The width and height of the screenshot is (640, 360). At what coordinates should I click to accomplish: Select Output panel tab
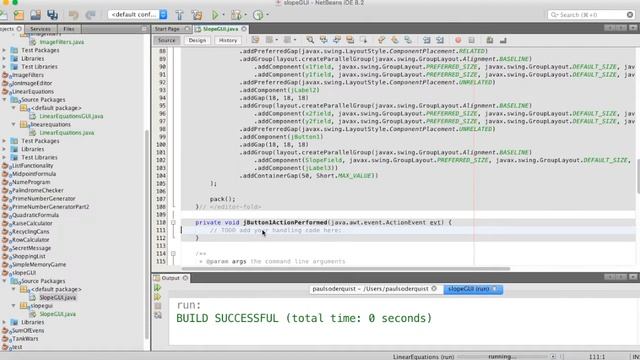pos(171,278)
